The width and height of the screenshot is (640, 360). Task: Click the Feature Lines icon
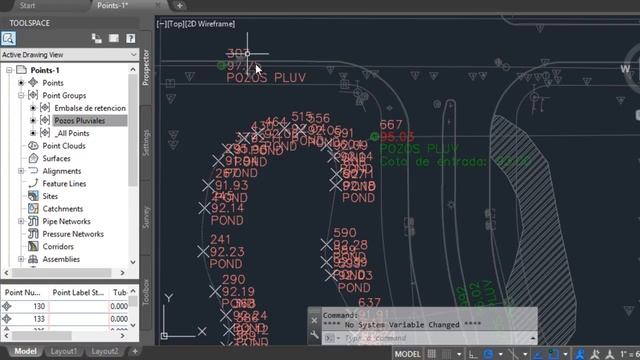(33, 183)
